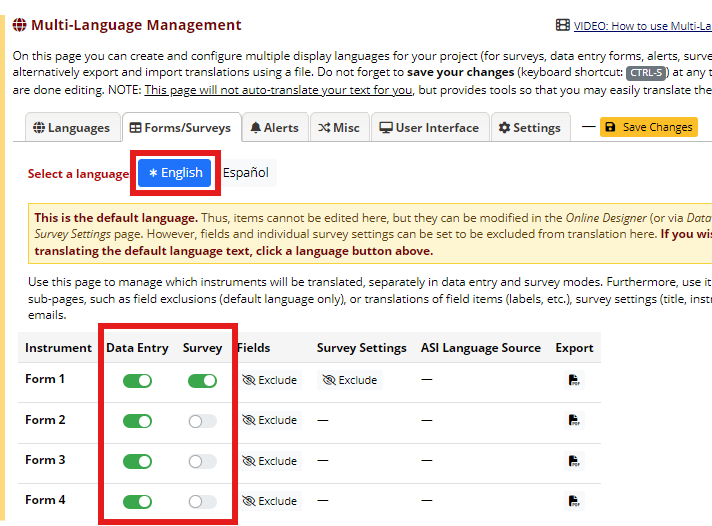Toggle Survey switch for Form 1
Screen dimensions: 712x526
point(203,381)
